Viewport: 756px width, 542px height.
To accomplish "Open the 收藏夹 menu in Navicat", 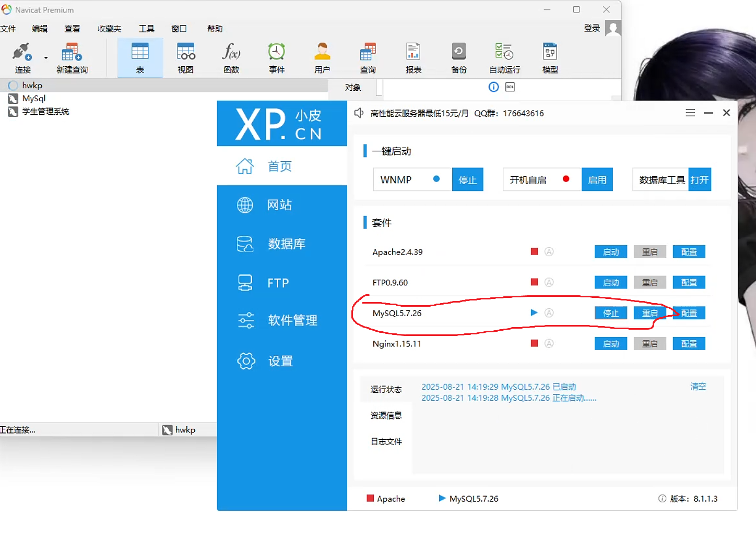I will pos(109,29).
